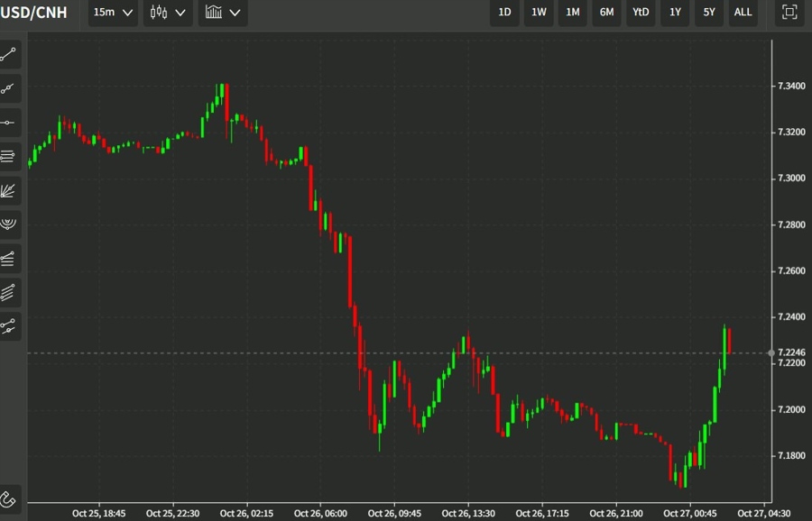Image resolution: width=812 pixels, height=521 pixels.
Task: Toggle the magnet snap tool
Action: 9,498
